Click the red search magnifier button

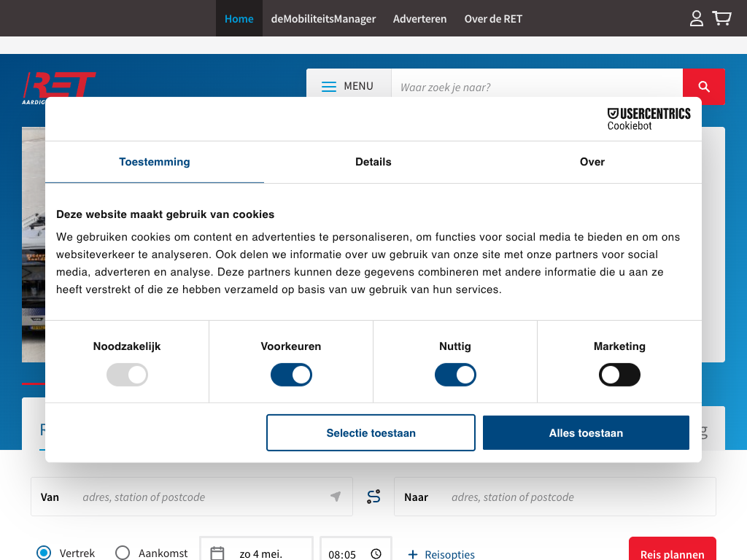[x=703, y=87]
